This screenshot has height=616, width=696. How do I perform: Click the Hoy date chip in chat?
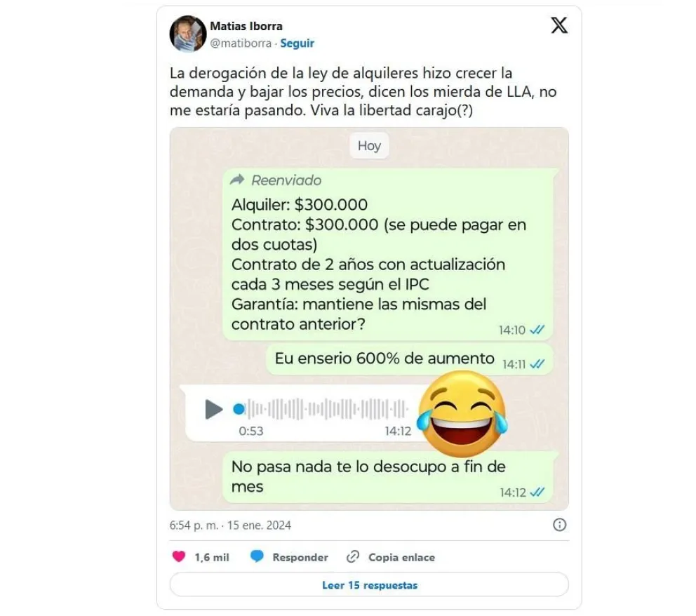coord(369,145)
